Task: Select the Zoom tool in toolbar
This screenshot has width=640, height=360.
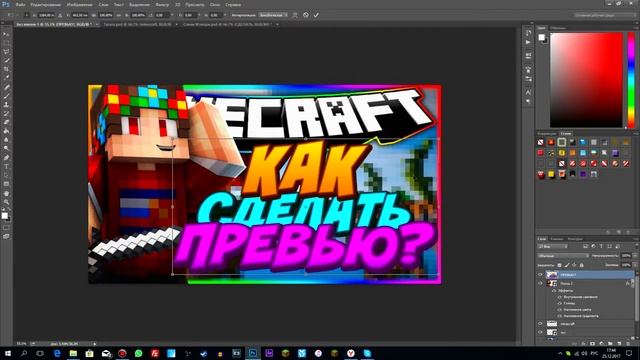Action: click(6, 202)
